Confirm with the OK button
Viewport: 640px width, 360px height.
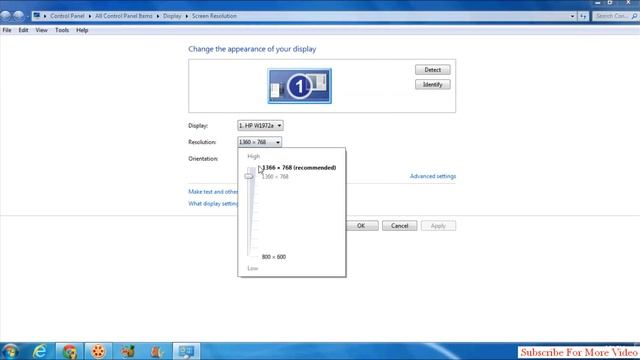362,226
